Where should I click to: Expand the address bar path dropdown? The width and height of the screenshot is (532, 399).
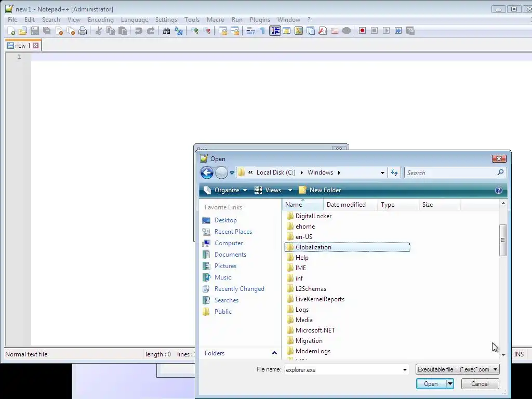click(x=382, y=172)
